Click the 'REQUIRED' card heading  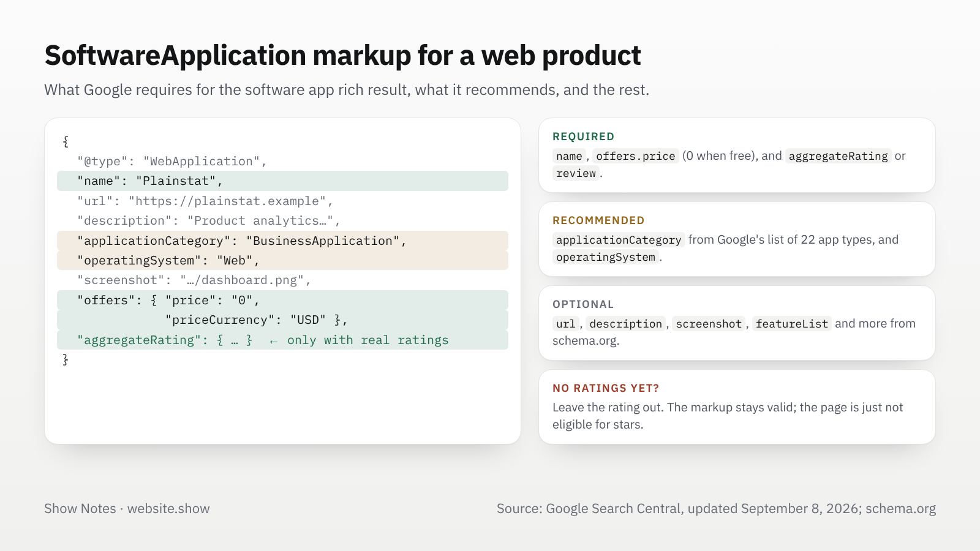(x=583, y=137)
